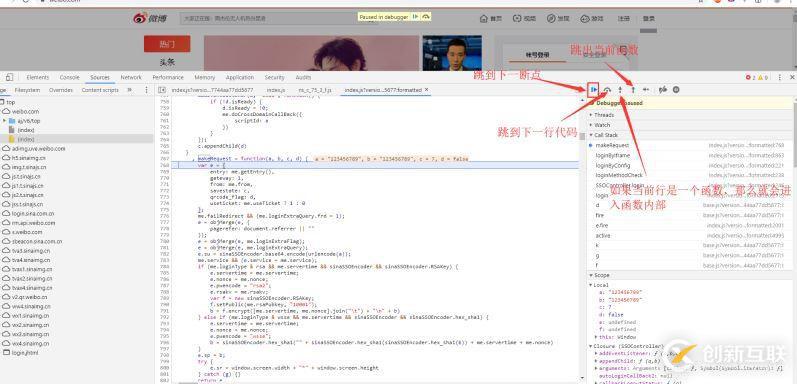Click the Step over next function icon
Image resolution: width=797 pixels, height=384 pixels.
(x=607, y=90)
